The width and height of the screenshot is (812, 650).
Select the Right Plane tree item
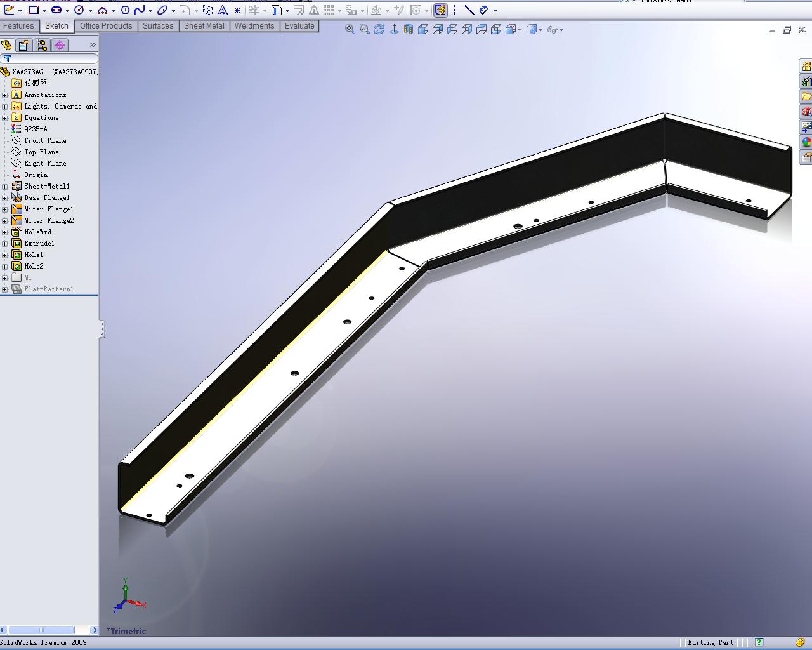coord(39,164)
